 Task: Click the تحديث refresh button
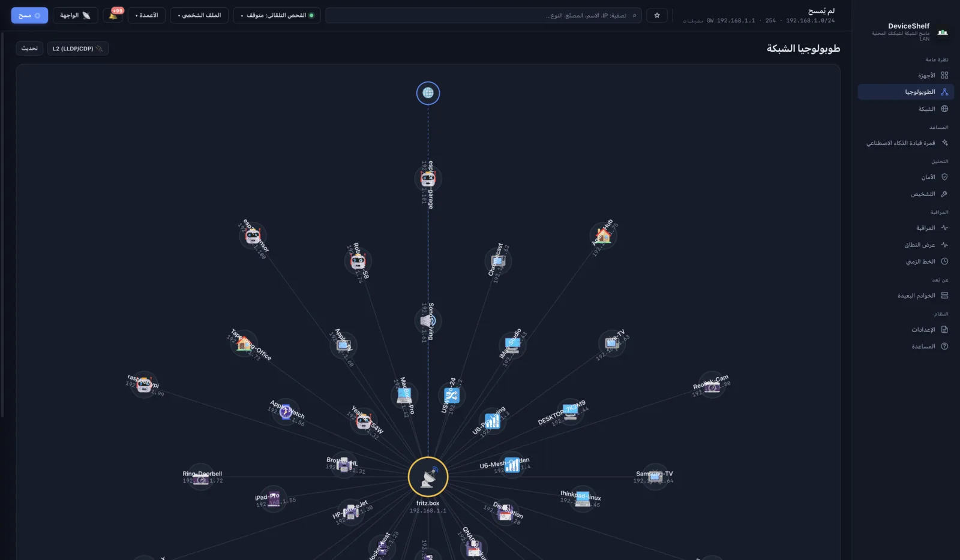click(29, 49)
